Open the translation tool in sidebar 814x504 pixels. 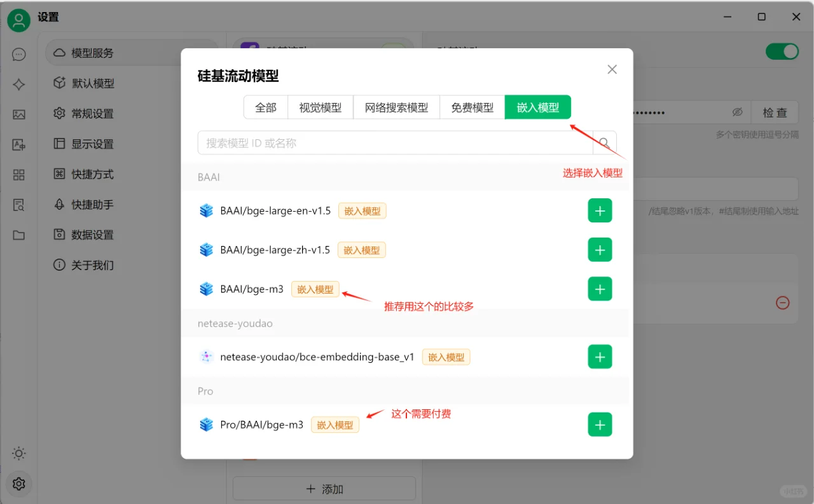[18, 145]
